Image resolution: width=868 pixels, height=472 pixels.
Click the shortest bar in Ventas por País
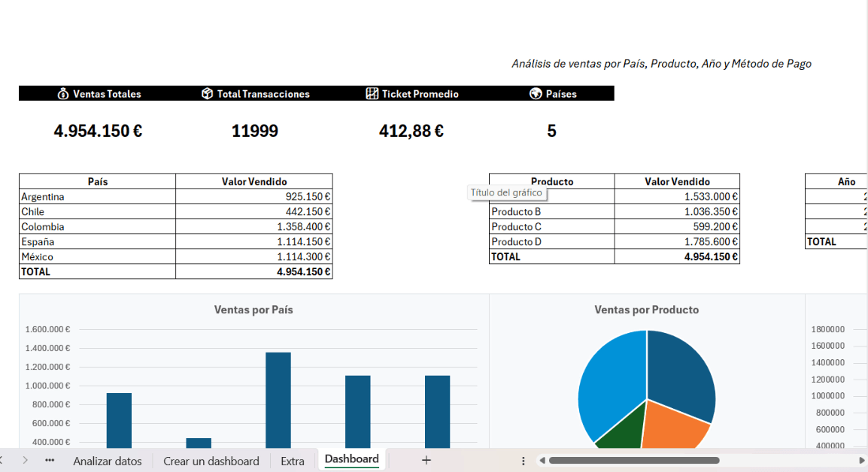198,443
